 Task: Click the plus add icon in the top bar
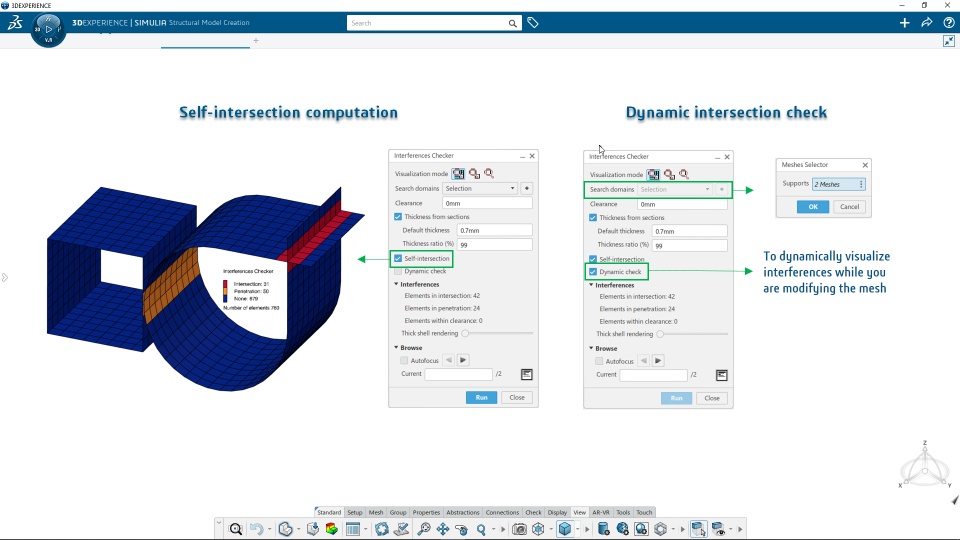(904, 23)
